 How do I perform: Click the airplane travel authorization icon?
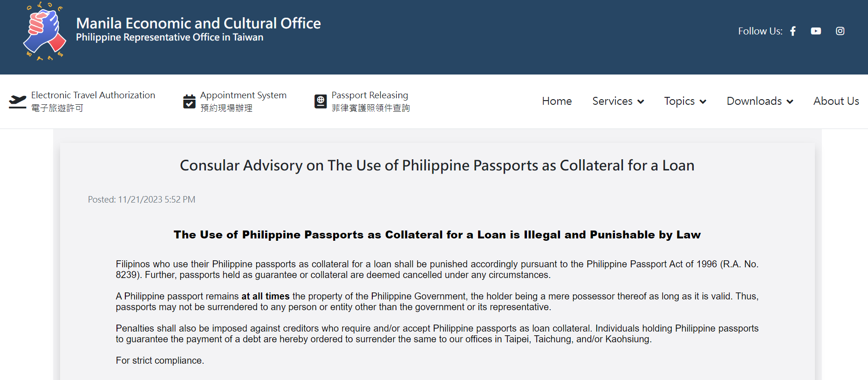point(18,102)
